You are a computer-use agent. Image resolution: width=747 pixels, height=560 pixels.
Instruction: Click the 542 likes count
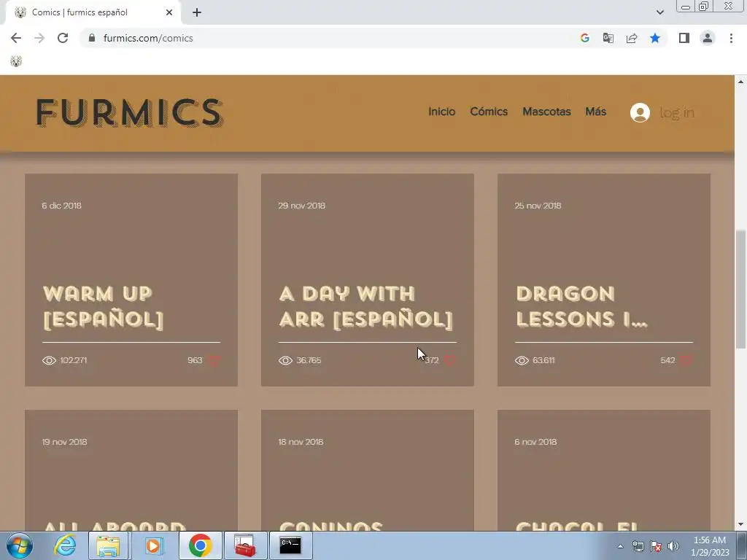pos(667,360)
